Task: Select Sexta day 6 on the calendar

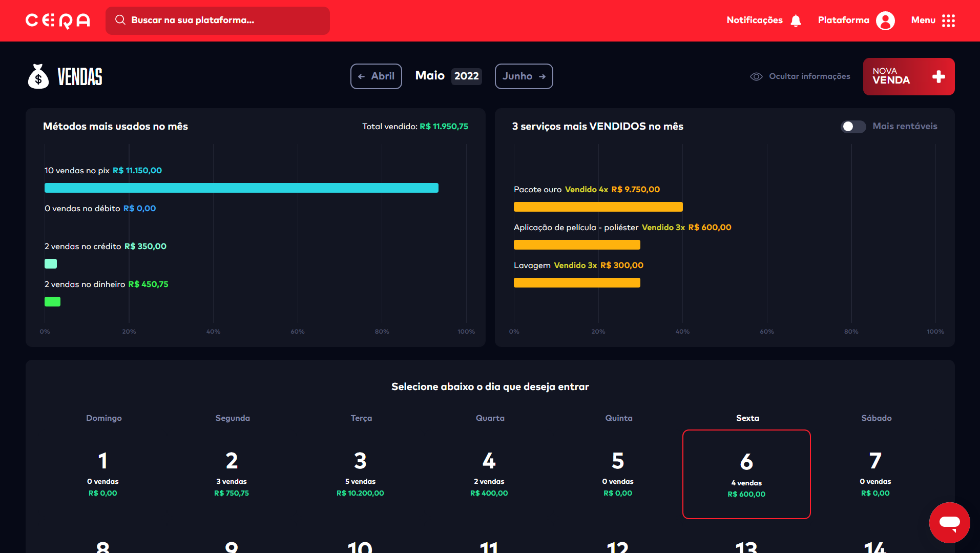Action: pos(746,474)
